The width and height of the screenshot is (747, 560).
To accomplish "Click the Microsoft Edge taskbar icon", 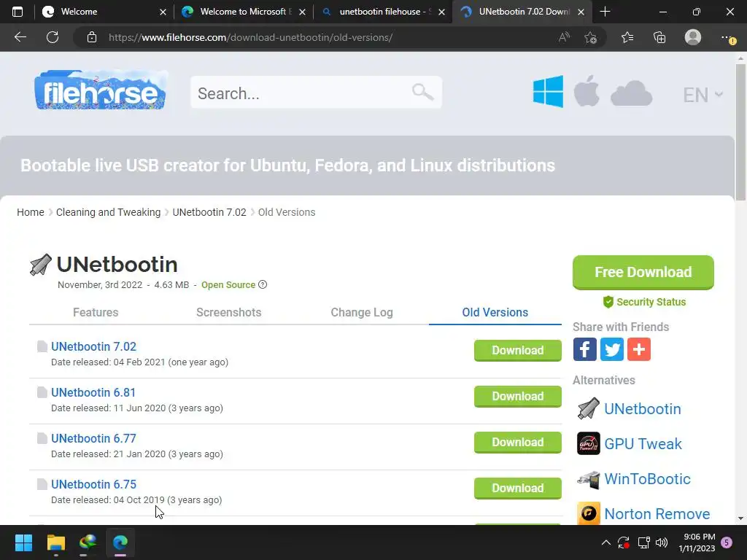I will [120, 542].
